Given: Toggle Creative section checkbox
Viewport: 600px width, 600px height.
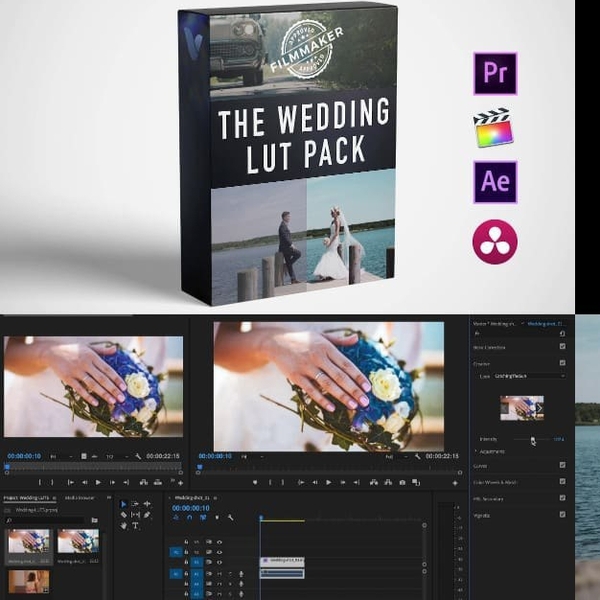Looking at the screenshot, I should click(562, 362).
